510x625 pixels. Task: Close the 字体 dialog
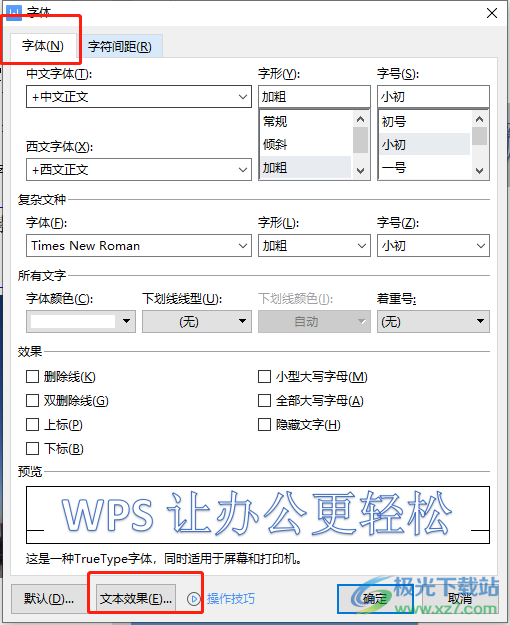tap(492, 13)
